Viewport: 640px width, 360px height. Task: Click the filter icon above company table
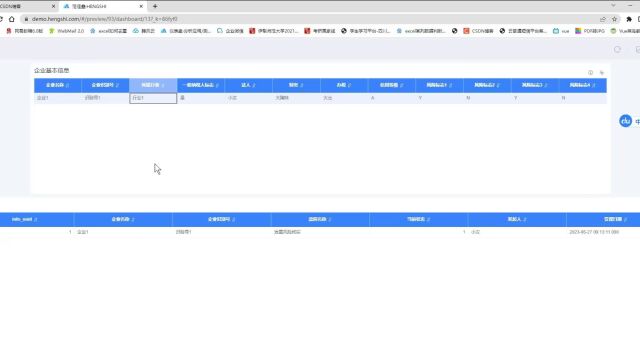[x=602, y=72]
